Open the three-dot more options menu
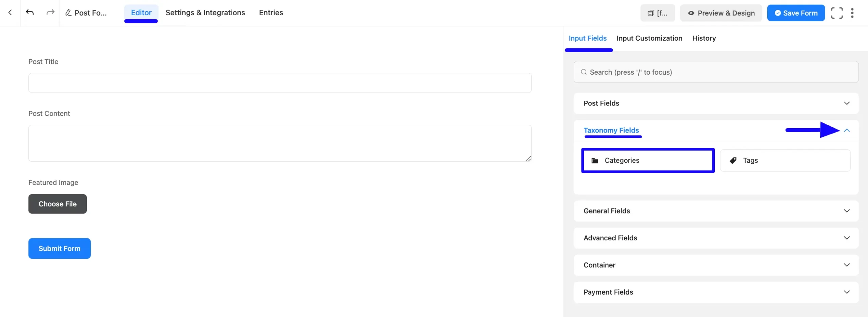 [852, 13]
